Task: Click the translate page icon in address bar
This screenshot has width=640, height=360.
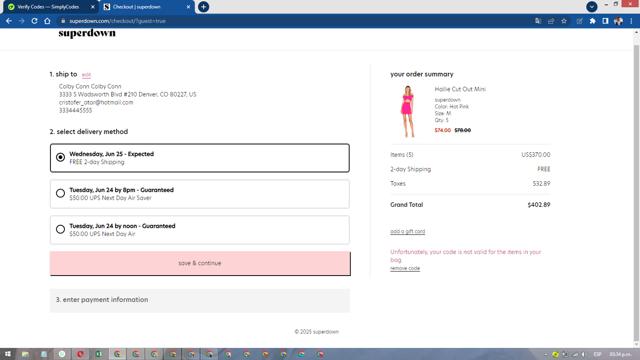Action: tap(538, 21)
